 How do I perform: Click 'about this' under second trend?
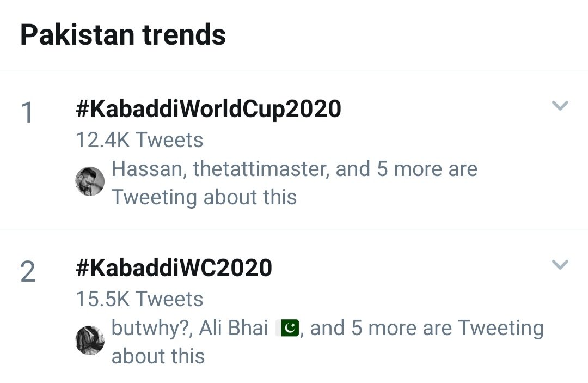pos(158,356)
